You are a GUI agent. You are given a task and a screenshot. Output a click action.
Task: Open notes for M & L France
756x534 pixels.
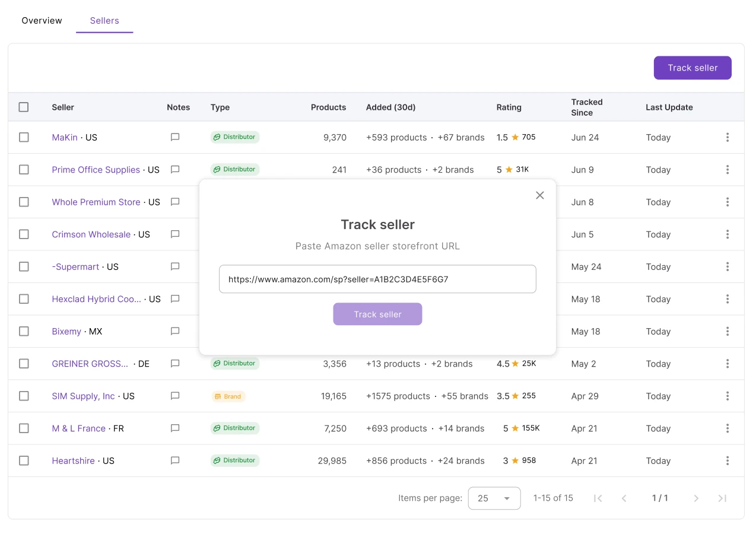tap(175, 428)
